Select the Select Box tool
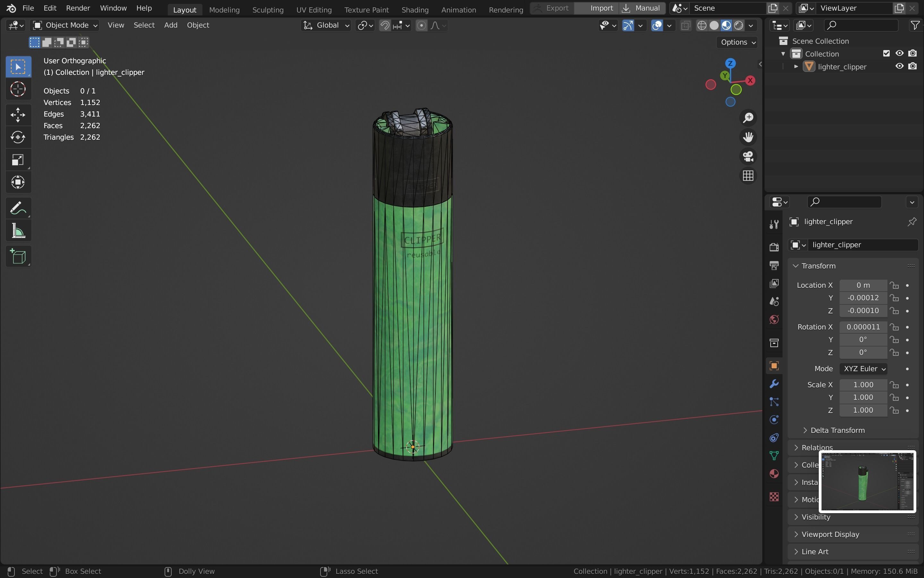This screenshot has height=578, width=924. [18, 67]
